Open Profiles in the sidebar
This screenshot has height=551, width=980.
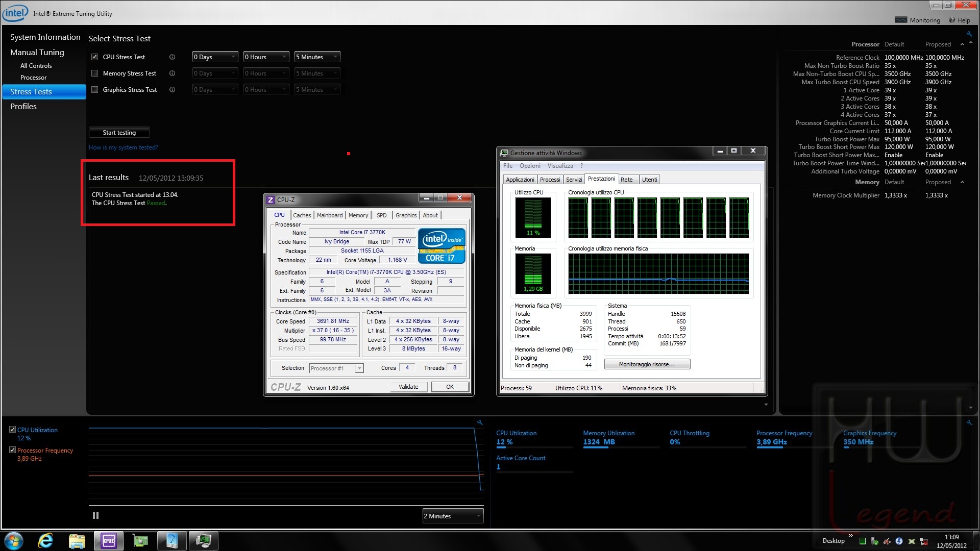pos(23,107)
